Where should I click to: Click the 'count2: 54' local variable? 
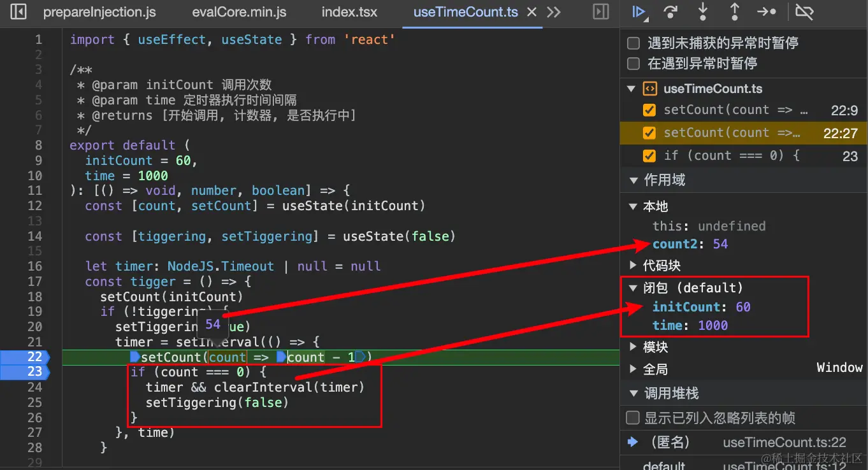(x=690, y=245)
